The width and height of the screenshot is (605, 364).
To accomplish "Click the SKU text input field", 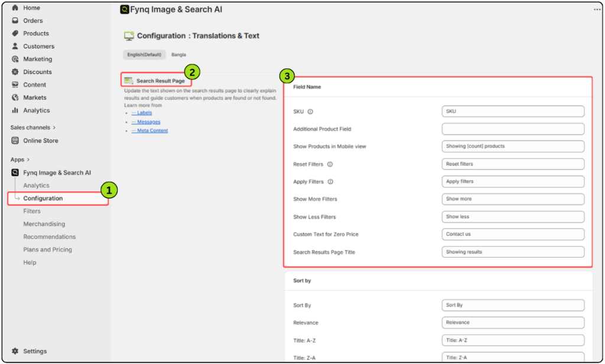I will click(x=513, y=111).
